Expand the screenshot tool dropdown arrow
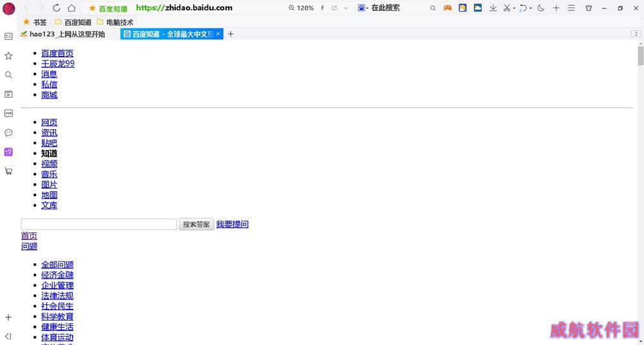 click(514, 8)
